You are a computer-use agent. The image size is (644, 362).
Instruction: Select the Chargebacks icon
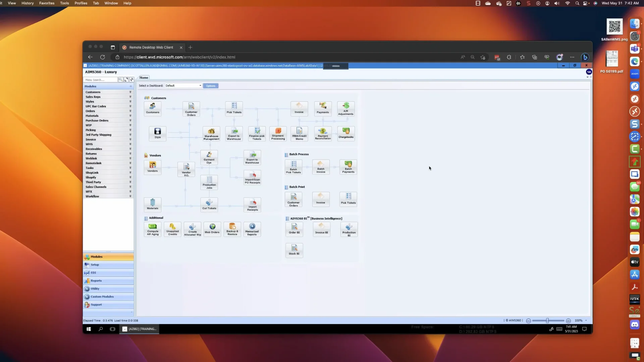[x=346, y=133]
